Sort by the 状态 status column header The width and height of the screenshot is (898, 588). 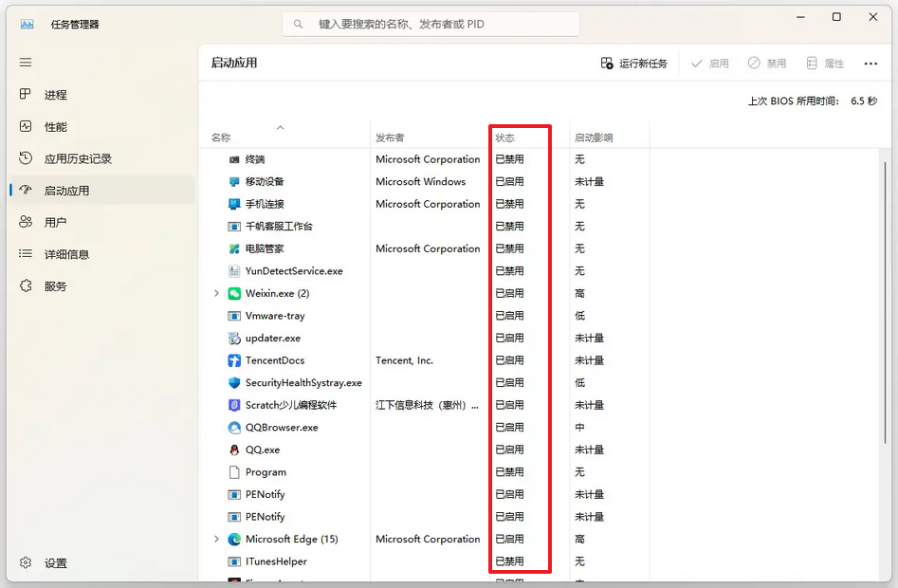point(505,138)
